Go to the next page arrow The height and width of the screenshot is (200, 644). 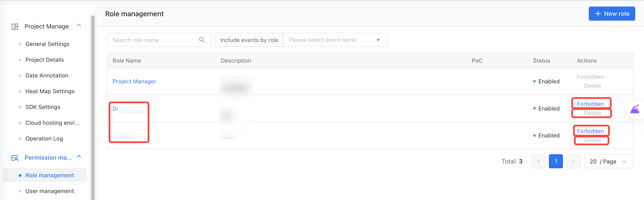click(573, 161)
